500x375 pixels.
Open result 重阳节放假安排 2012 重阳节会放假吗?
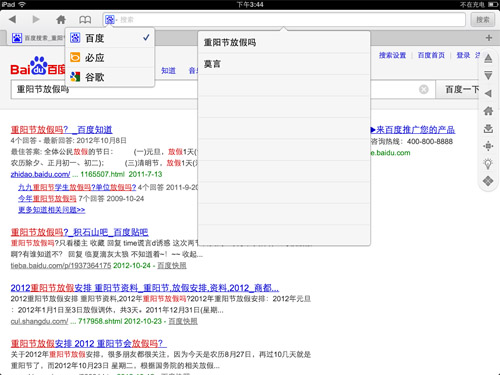click(88, 343)
